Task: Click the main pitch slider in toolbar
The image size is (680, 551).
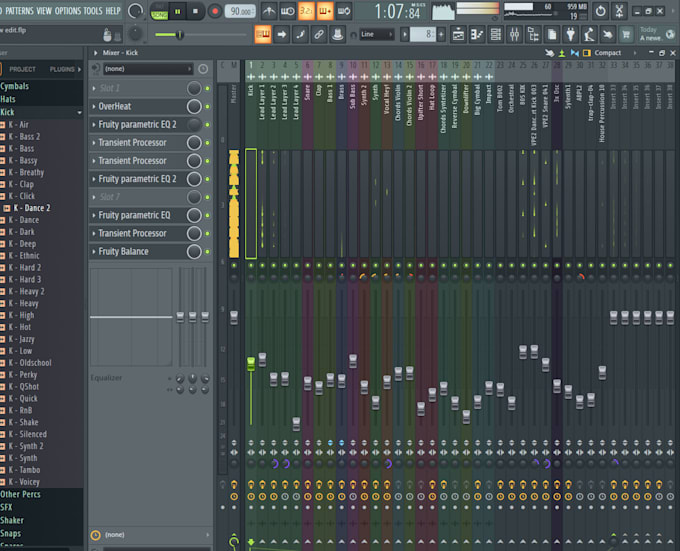Action: coord(180,35)
